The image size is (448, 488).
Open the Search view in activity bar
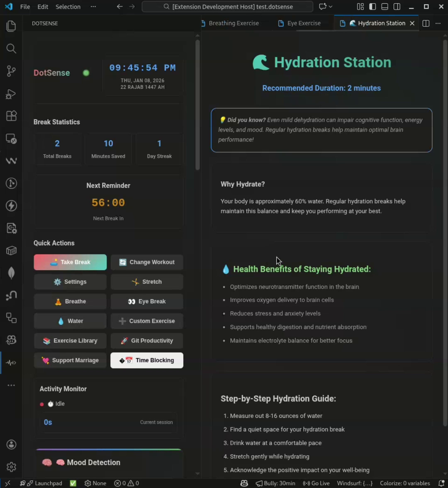11,49
